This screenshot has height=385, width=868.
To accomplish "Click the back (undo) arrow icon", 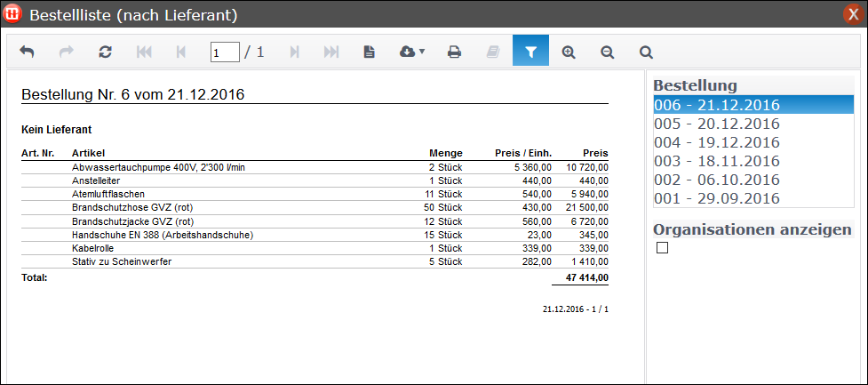I will (27, 52).
